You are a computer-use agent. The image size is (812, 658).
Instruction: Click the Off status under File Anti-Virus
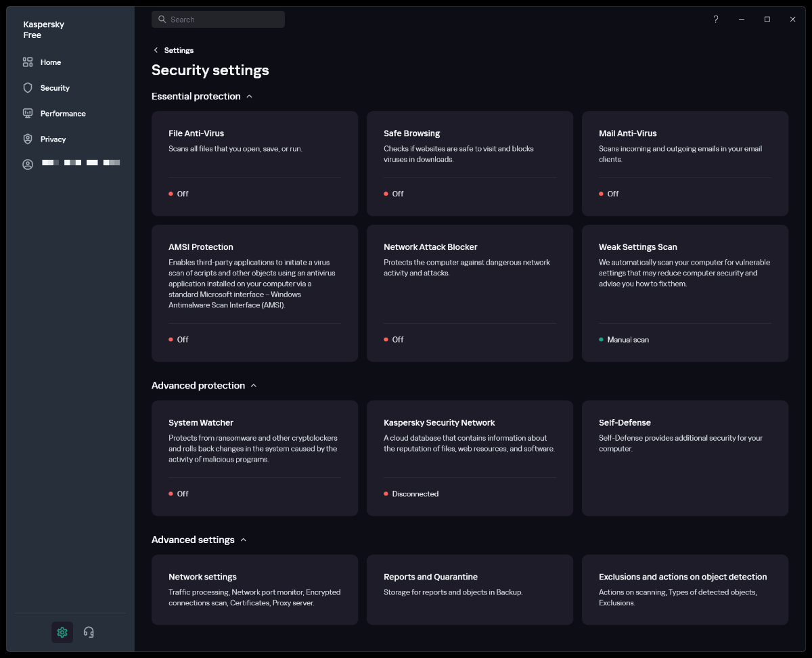pyautogui.click(x=183, y=194)
